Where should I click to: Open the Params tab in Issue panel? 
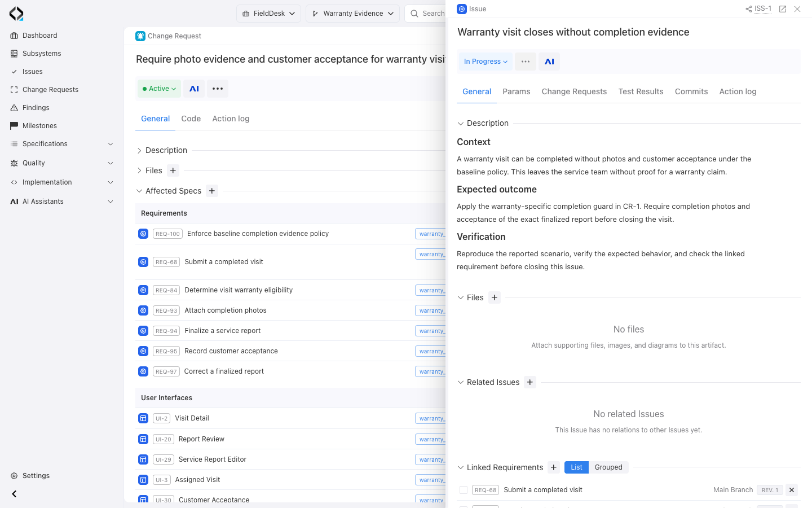(x=517, y=91)
